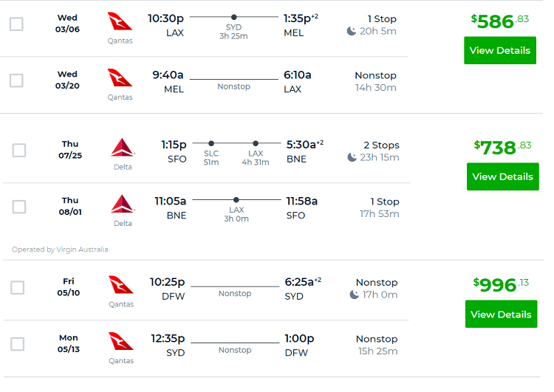Click the Qantas logo on 03/06 flight
The height and width of the screenshot is (392, 554).
click(120, 21)
